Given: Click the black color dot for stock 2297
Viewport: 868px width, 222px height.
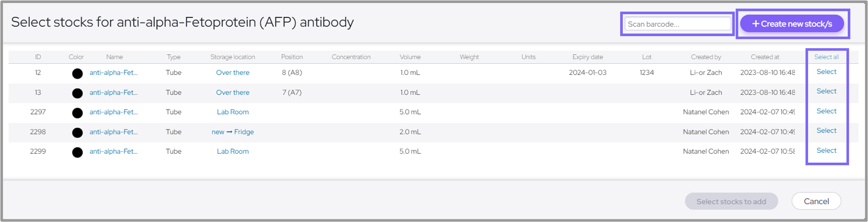Looking at the screenshot, I should point(77,113).
